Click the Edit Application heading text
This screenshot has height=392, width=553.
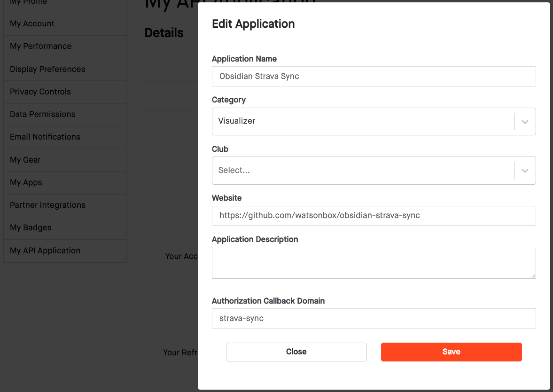[x=253, y=24]
